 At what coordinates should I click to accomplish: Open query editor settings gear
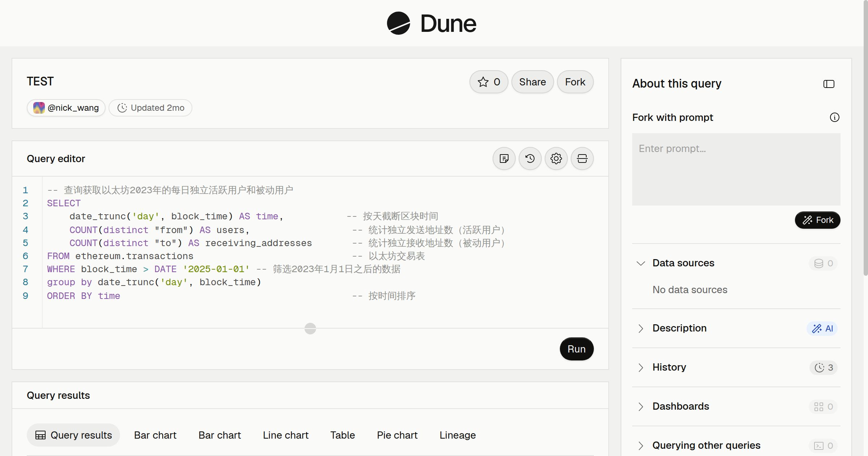556,159
